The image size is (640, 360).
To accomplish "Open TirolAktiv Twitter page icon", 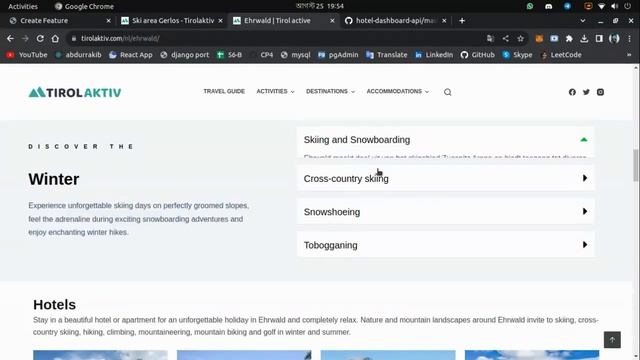I will tap(586, 92).
